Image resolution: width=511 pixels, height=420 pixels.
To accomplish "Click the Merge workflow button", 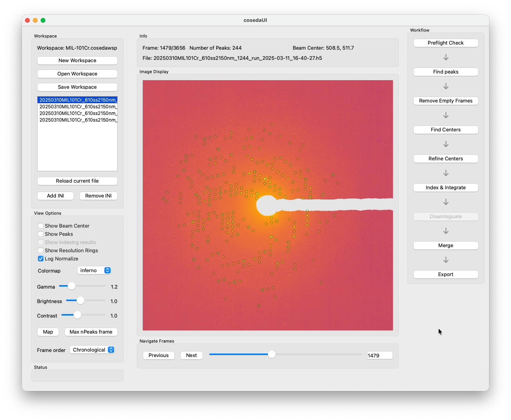I will point(446,246).
